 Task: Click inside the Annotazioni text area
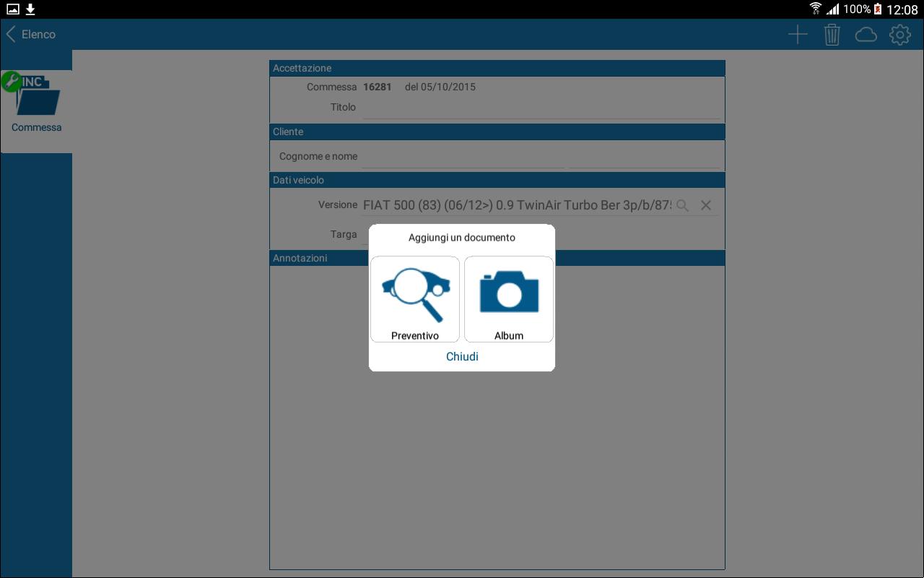(x=497, y=462)
